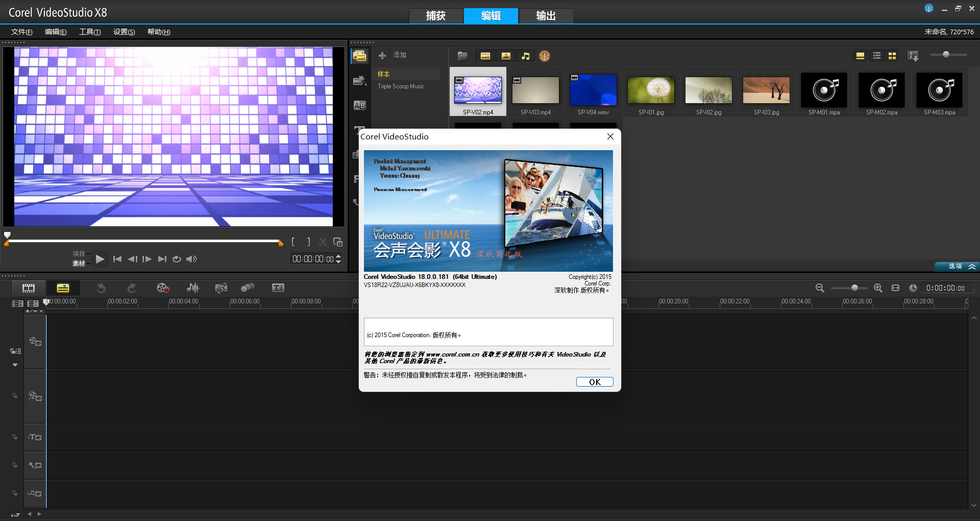Open the 帮助 (Help) menu
This screenshot has width=980, height=521.
pos(159,32)
